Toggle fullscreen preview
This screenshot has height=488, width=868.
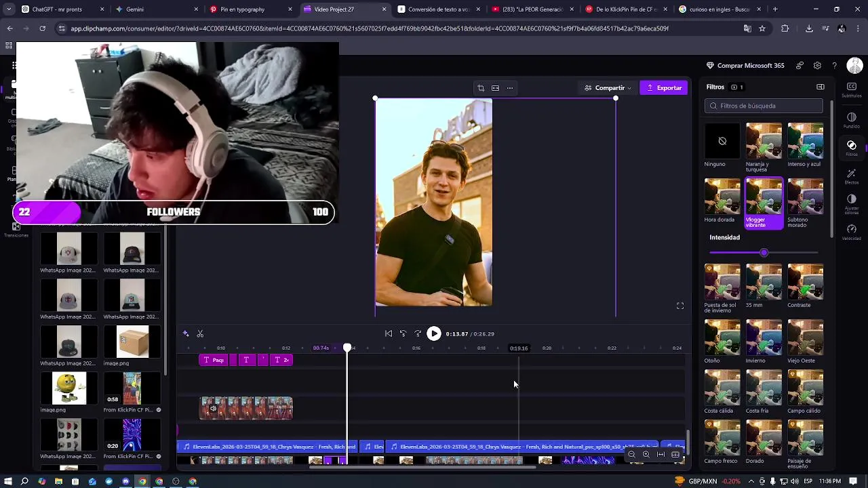(680, 306)
